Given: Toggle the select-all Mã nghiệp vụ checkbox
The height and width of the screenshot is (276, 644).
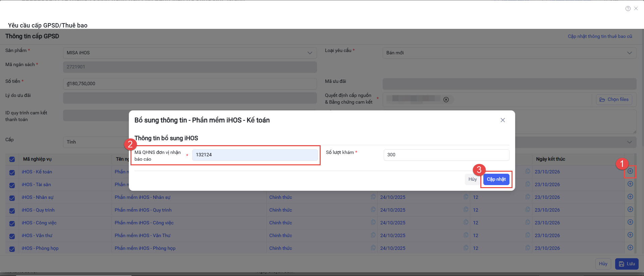Looking at the screenshot, I should point(12,159).
